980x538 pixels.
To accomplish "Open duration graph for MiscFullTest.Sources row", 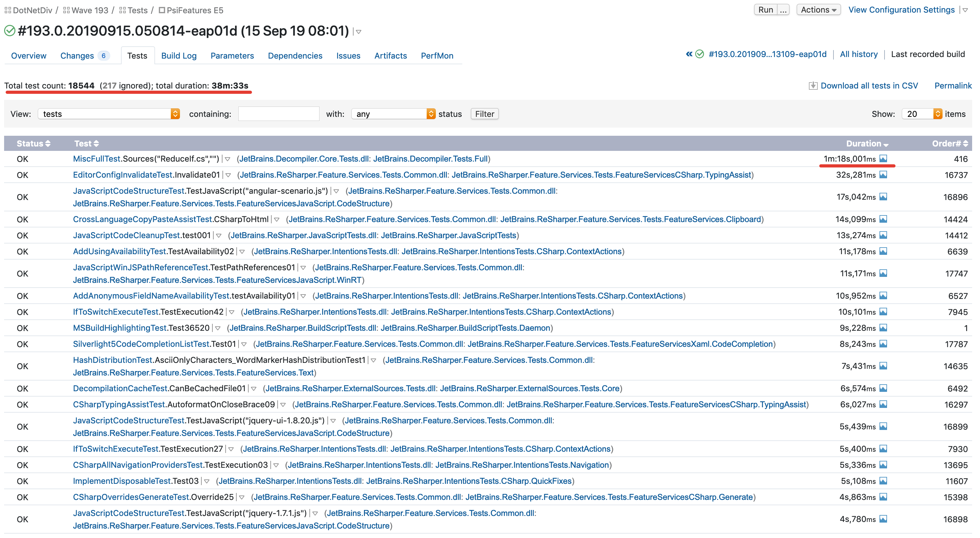I will tap(883, 158).
